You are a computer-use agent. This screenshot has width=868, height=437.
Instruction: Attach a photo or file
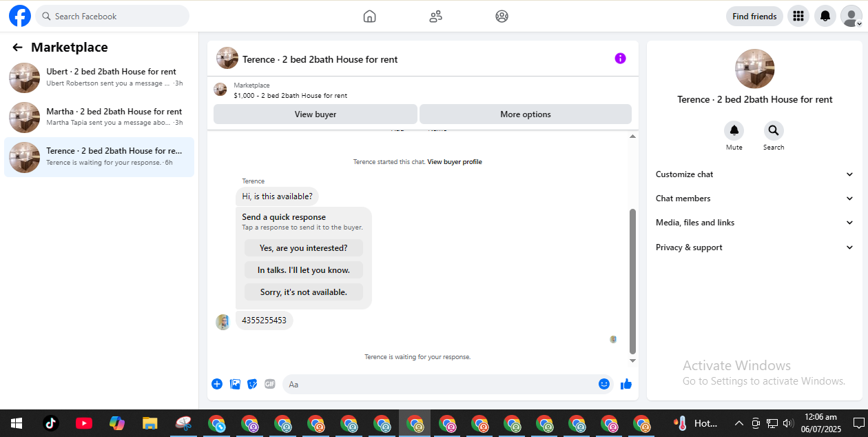(235, 384)
